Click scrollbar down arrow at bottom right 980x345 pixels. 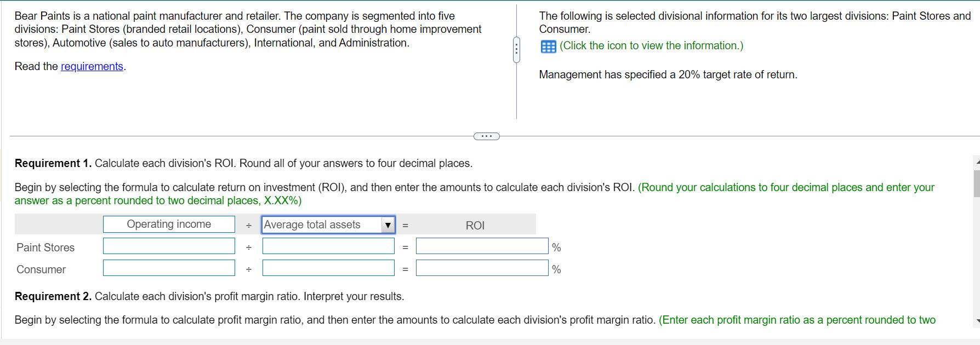pyautogui.click(x=977, y=321)
